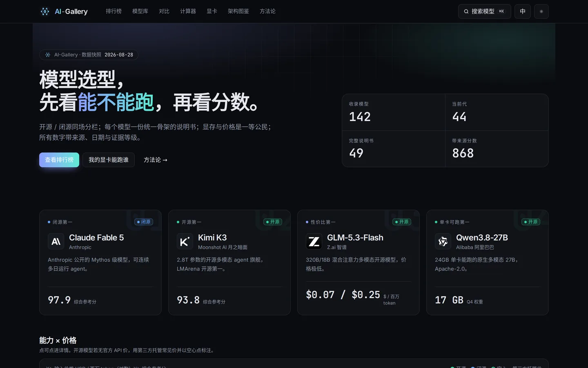This screenshot has height=368, width=588.
Task: Click the Qwen3.8-27B description mentioning Apache-2.0
Action: pos(477,264)
